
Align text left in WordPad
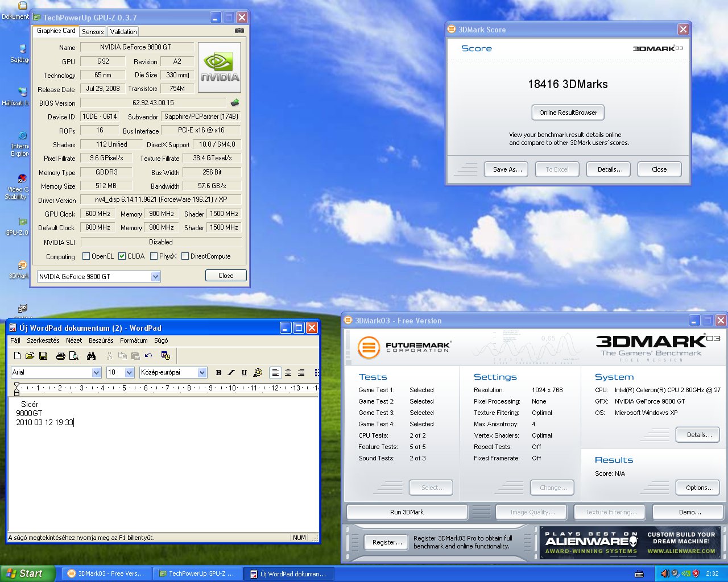coord(275,373)
